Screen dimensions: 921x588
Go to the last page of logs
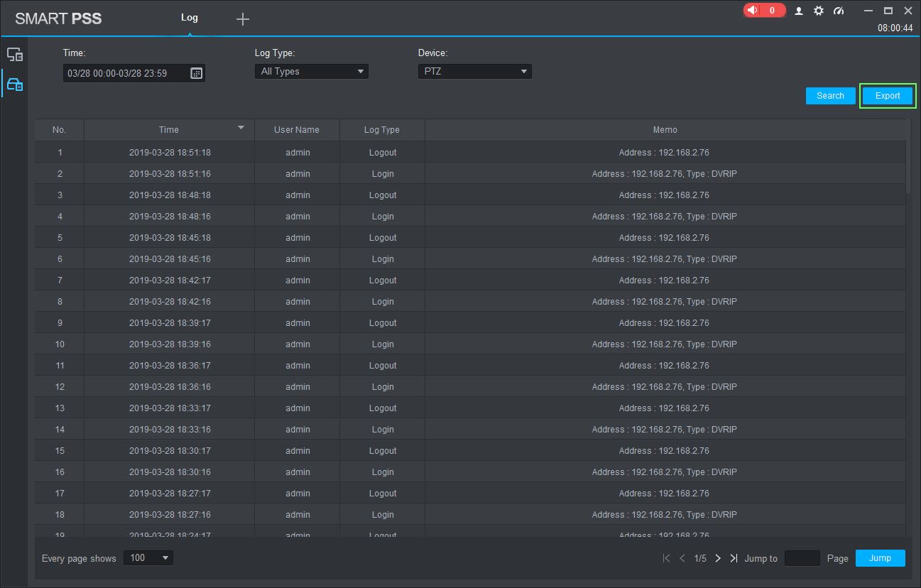734,558
